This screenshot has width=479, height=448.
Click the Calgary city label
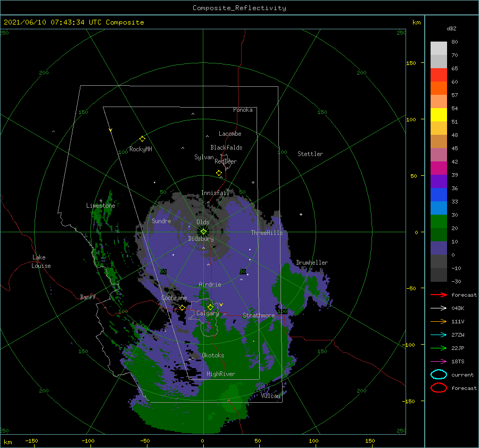tap(208, 313)
